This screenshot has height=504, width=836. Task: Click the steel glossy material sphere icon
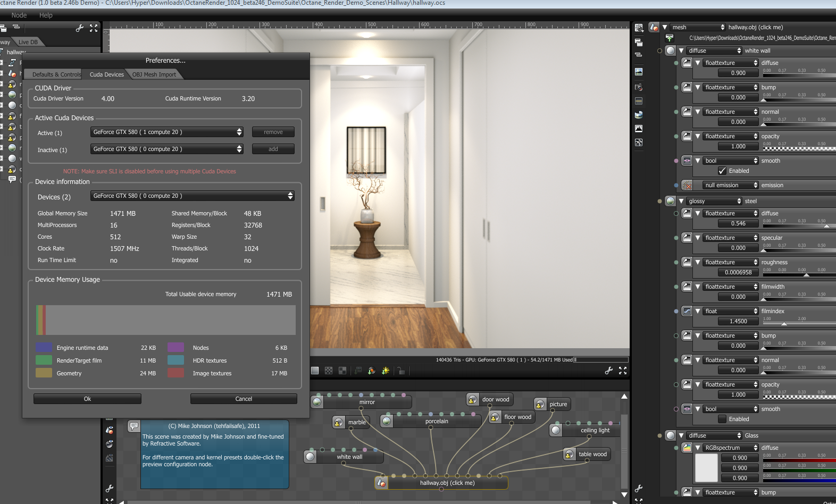click(x=671, y=201)
